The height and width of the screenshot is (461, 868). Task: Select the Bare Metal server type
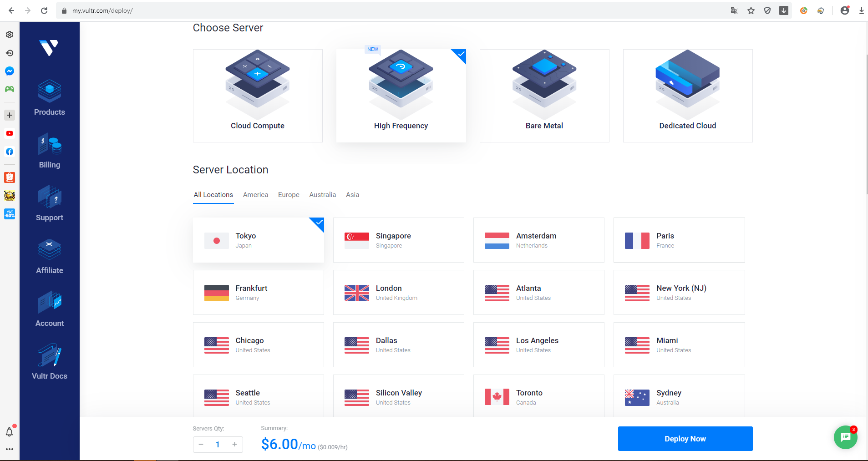544,96
